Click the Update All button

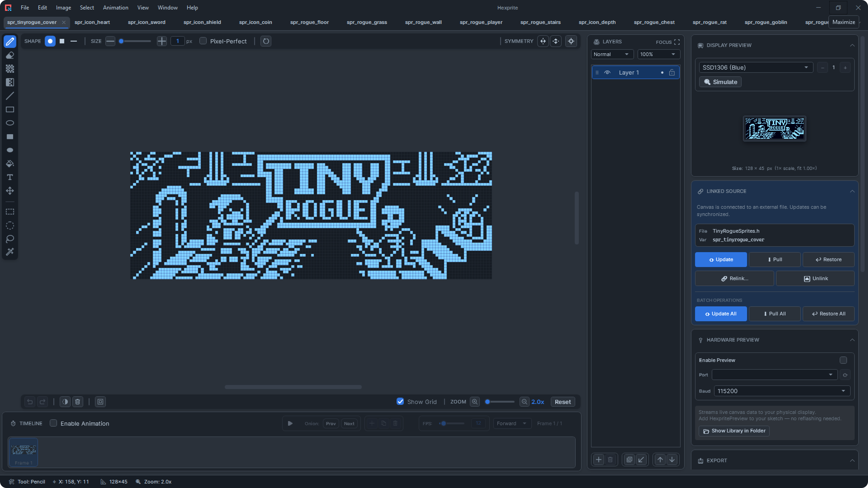[x=721, y=314]
